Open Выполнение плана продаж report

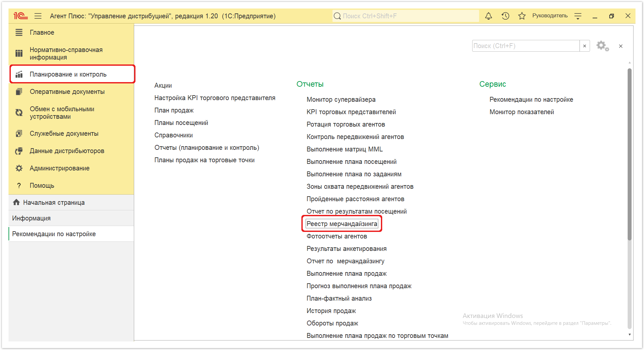point(347,273)
